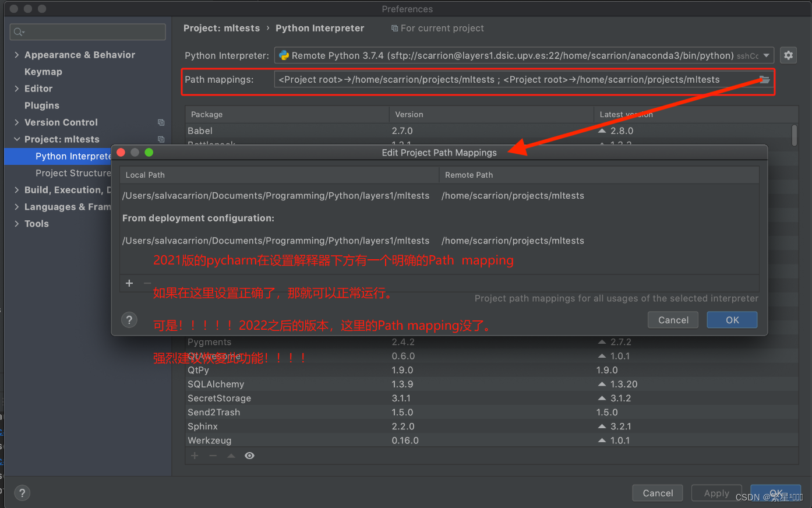Image resolution: width=812 pixels, height=508 pixels.
Task: Open help in Edit Project Path Mappings dialog
Action: pos(129,320)
